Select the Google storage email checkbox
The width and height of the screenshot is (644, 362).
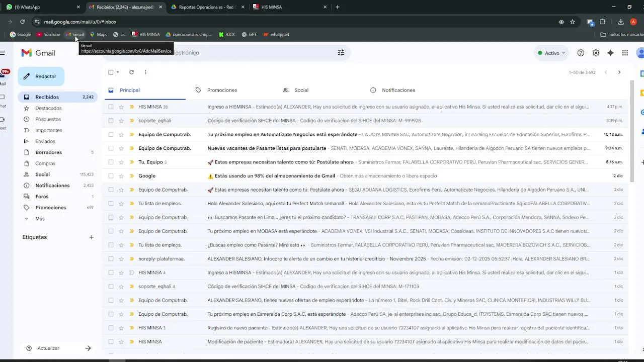[111, 176]
